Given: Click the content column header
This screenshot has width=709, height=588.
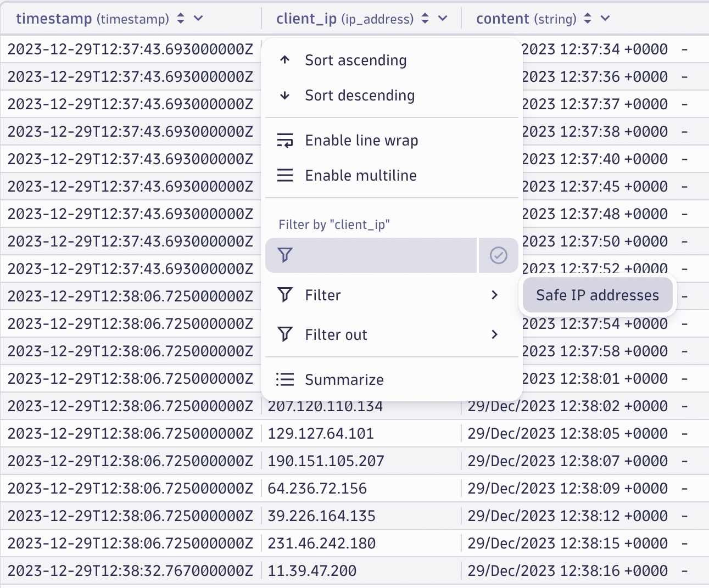Looking at the screenshot, I should click(x=502, y=18).
